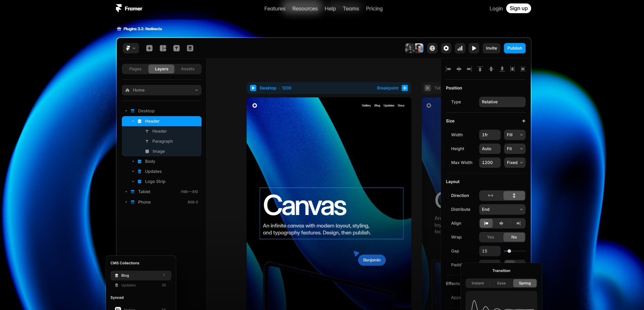Set Align to center
Viewport: 644px width, 310px height.
(501, 223)
